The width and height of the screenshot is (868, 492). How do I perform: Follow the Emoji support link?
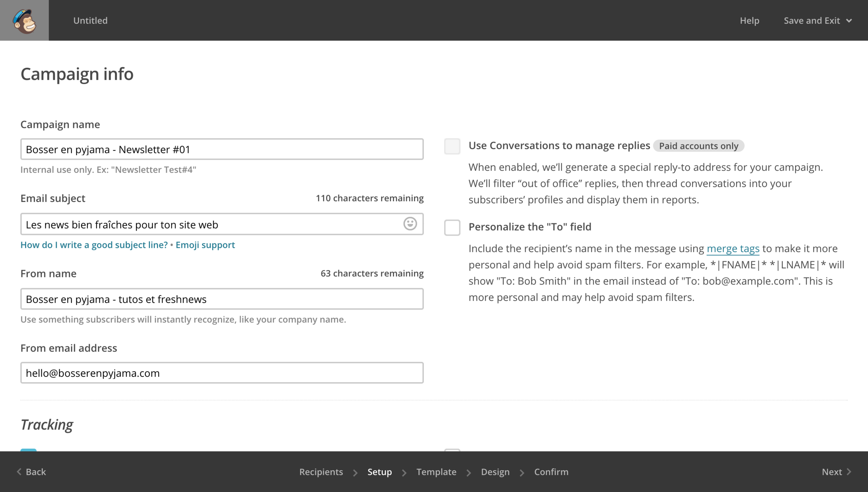click(x=205, y=245)
